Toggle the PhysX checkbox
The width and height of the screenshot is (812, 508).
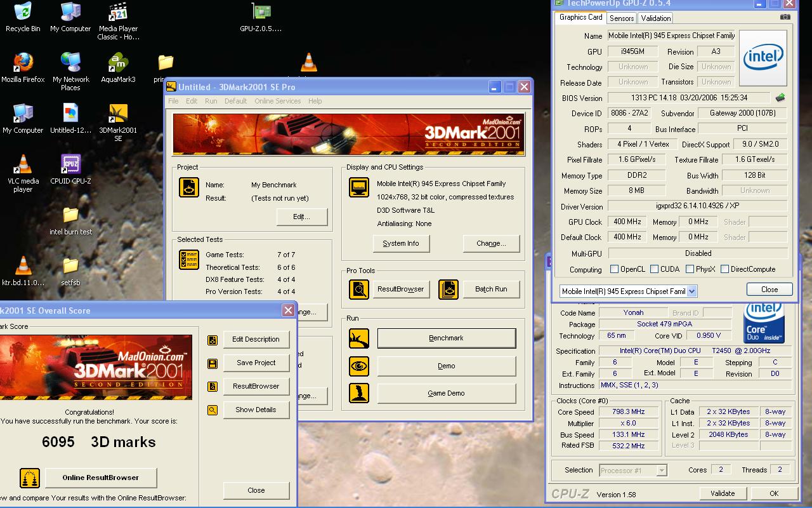pyautogui.click(x=690, y=269)
